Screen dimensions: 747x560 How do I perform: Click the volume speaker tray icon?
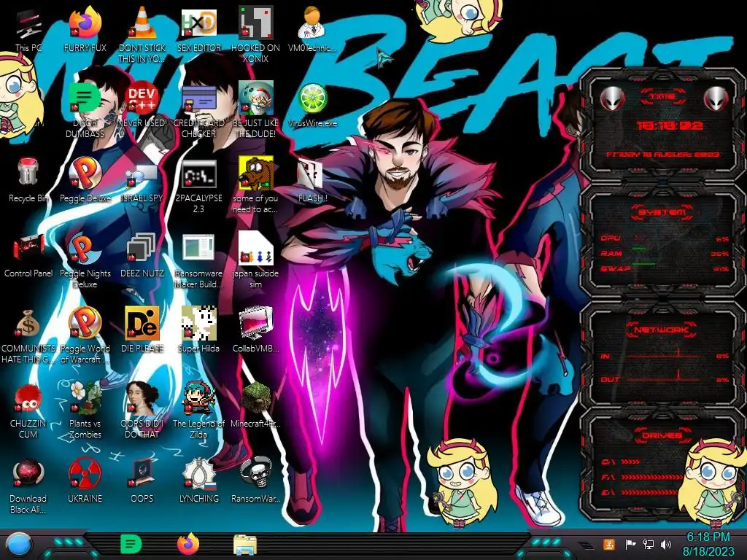click(x=666, y=544)
